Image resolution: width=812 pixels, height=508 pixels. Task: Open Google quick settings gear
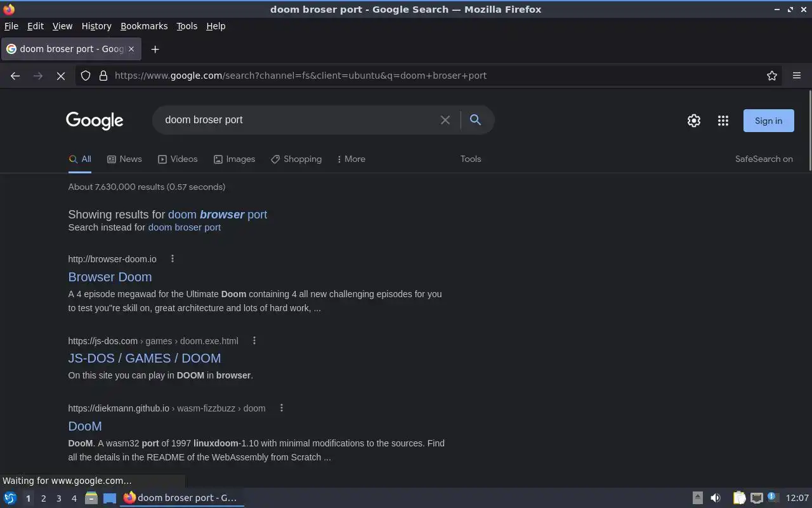694,121
